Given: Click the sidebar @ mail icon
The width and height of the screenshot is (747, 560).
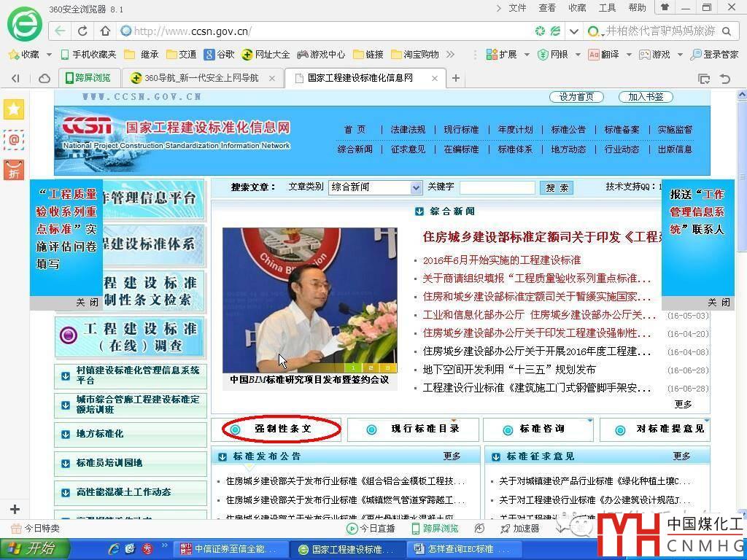Looking at the screenshot, I should [x=14, y=139].
